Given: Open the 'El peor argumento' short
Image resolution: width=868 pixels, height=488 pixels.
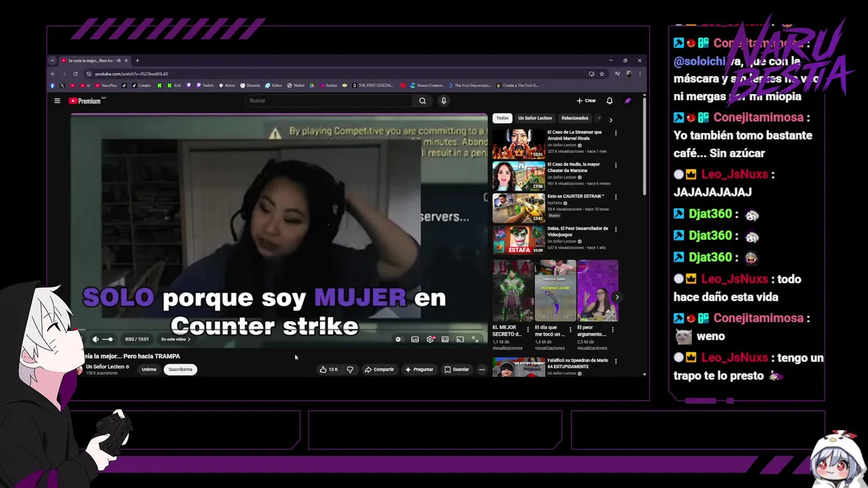Looking at the screenshot, I should tap(597, 290).
